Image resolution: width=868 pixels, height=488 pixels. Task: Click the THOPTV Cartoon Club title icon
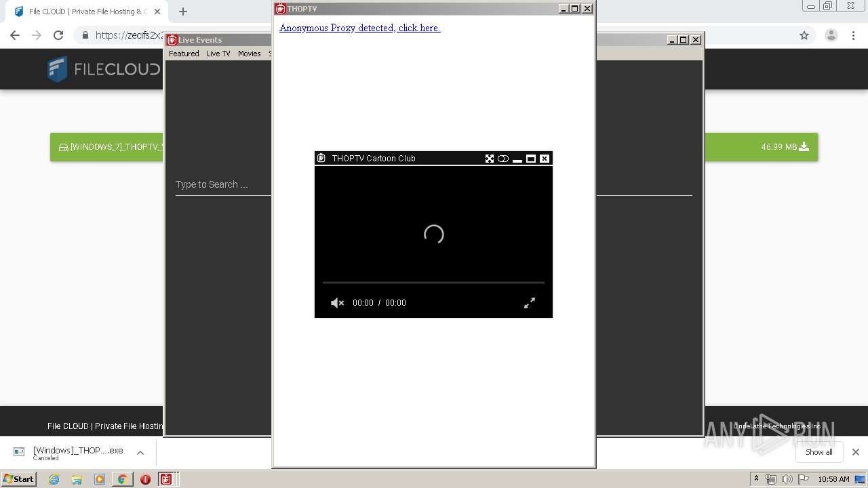point(321,159)
